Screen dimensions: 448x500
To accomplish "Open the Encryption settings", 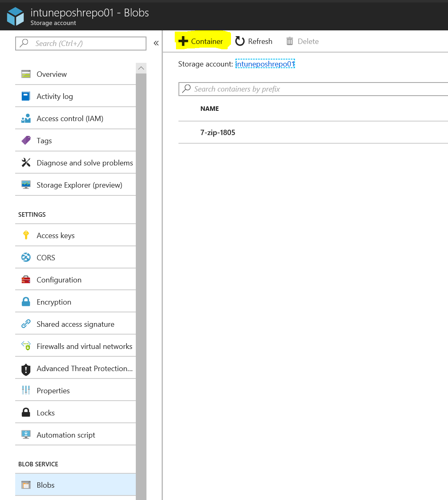I will (x=75, y=302).
